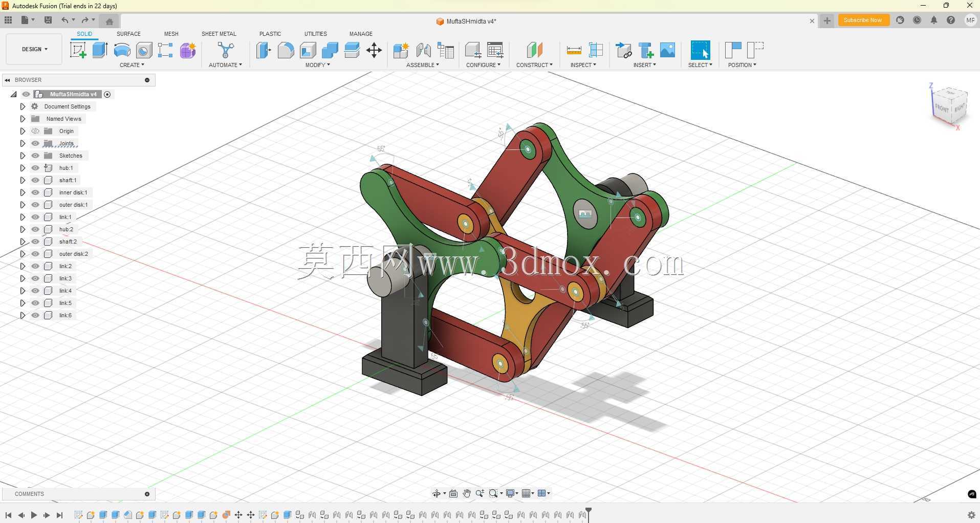Select the Press Pull tool
Viewport: 980px width, 523px height.
pos(264,50)
